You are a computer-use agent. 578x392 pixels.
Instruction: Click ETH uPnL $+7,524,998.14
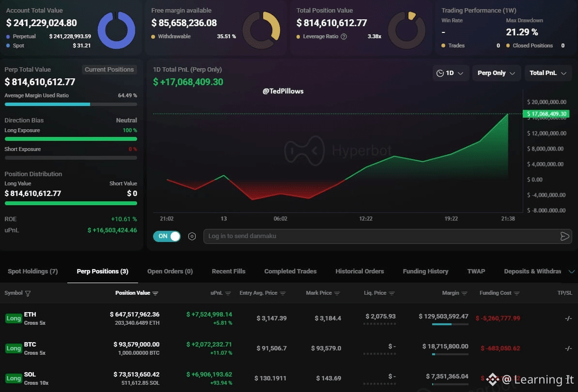(x=209, y=315)
